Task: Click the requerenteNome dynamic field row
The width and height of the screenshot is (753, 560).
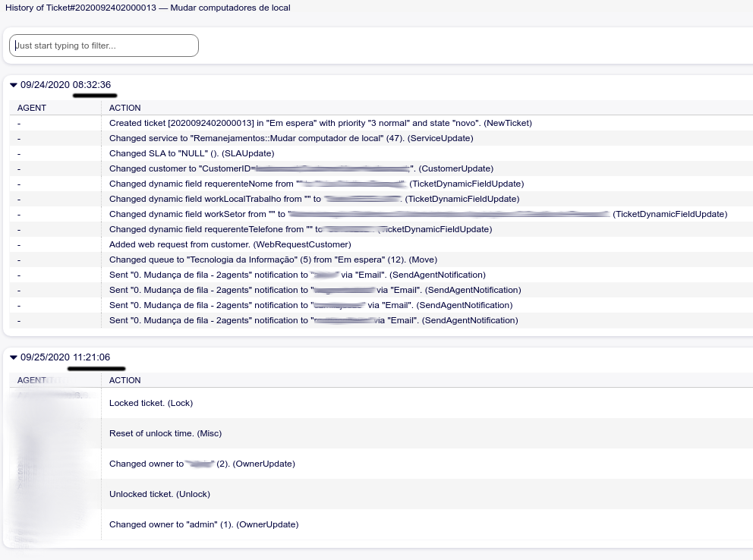Action: coord(316,184)
